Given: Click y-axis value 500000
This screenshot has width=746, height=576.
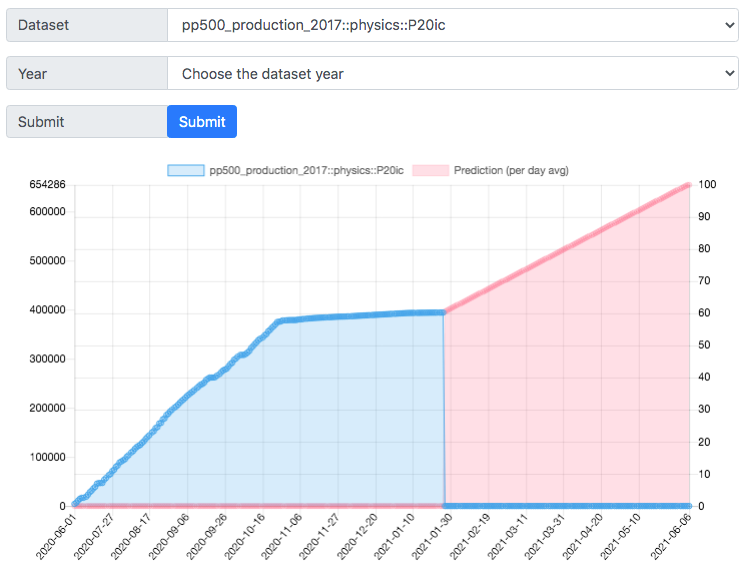Looking at the screenshot, I should pyautogui.click(x=48, y=261).
